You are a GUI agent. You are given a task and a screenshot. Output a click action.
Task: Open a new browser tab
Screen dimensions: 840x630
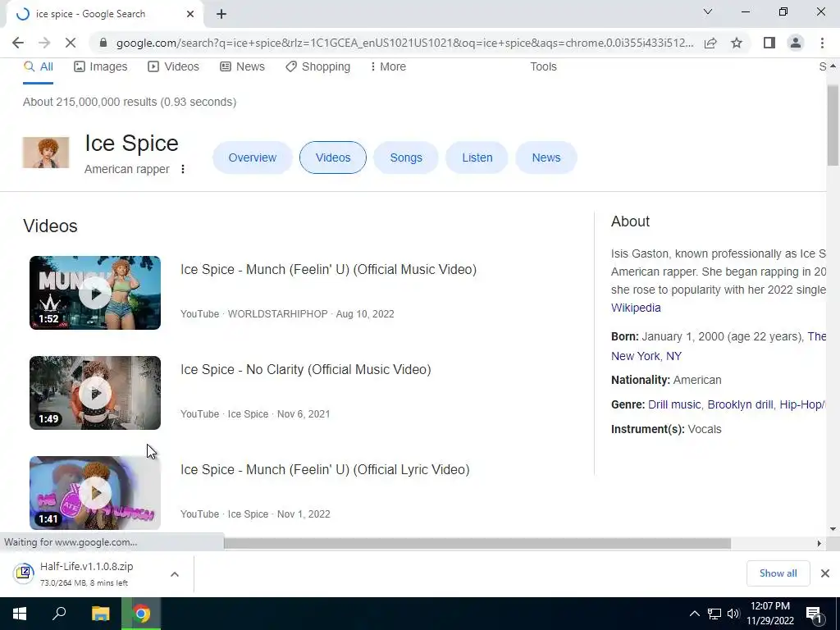[221, 14]
